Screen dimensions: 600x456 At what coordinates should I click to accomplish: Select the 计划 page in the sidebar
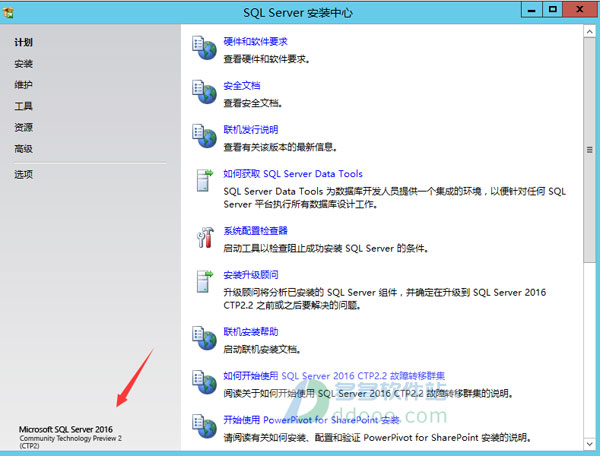click(x=23, y=42)
